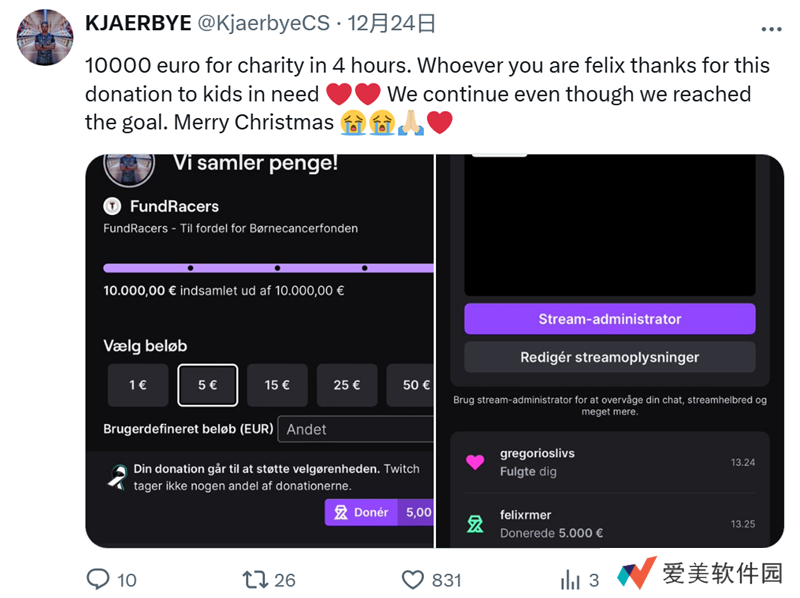
Task: Click the reply comment bubble icon
Action: 98,579
